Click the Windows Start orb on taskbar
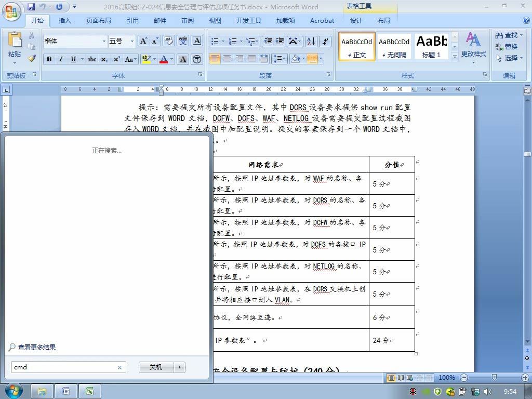 click(13, 391)
